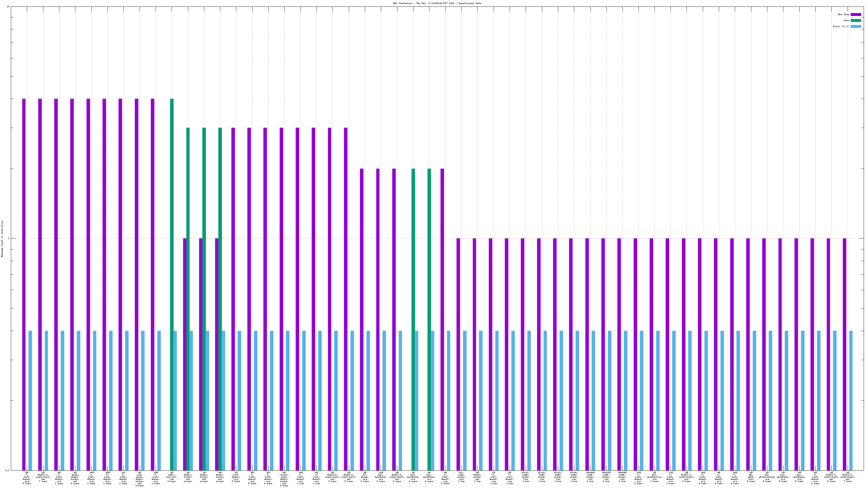Select the old.spam.dnsbl.sorbs.net x-axis label
Screen dimensions: 868x488
point(139,479)
